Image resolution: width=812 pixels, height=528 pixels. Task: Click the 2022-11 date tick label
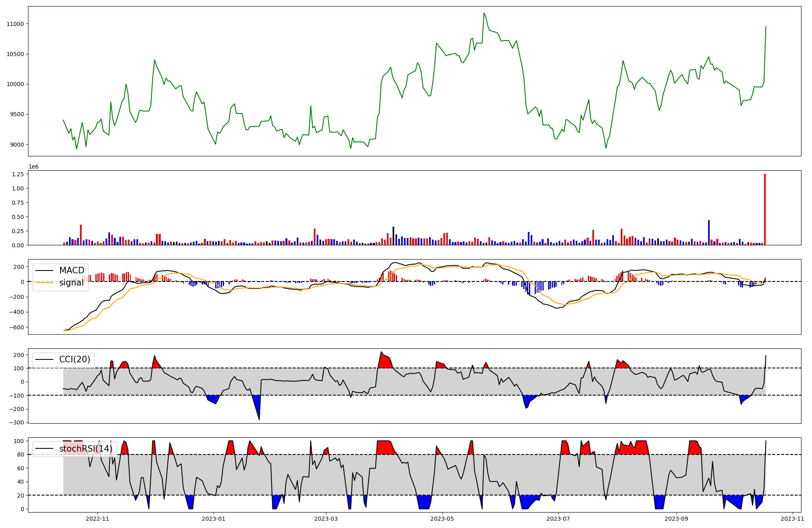[97, 519]
